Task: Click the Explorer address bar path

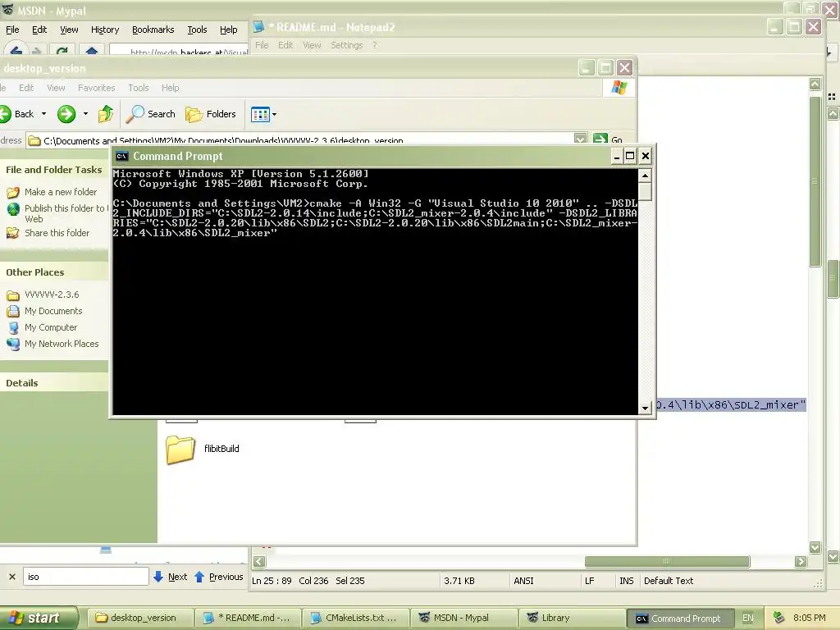Action: 300,140
